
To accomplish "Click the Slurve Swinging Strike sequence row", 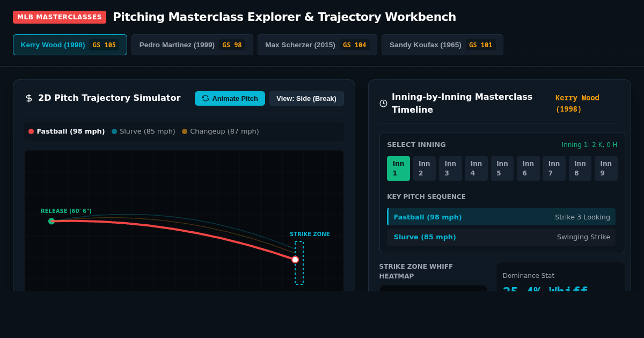I will pos(501,237).
